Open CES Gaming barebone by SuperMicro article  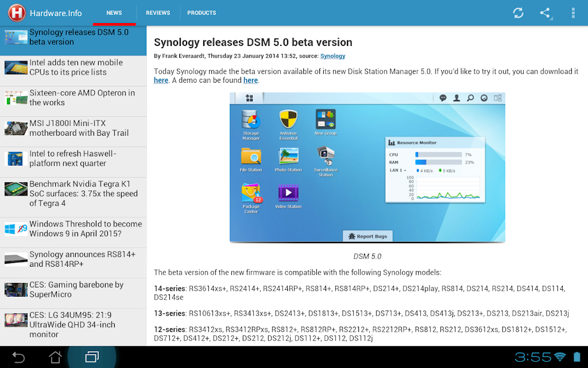(x=73, y=293)
